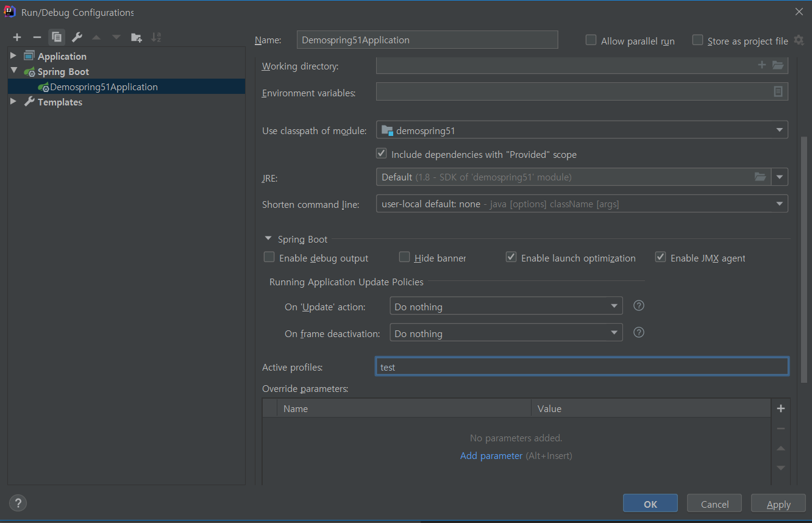Click the Value column header
Viewport: 812px width, 523px height.
click(651, 408)
